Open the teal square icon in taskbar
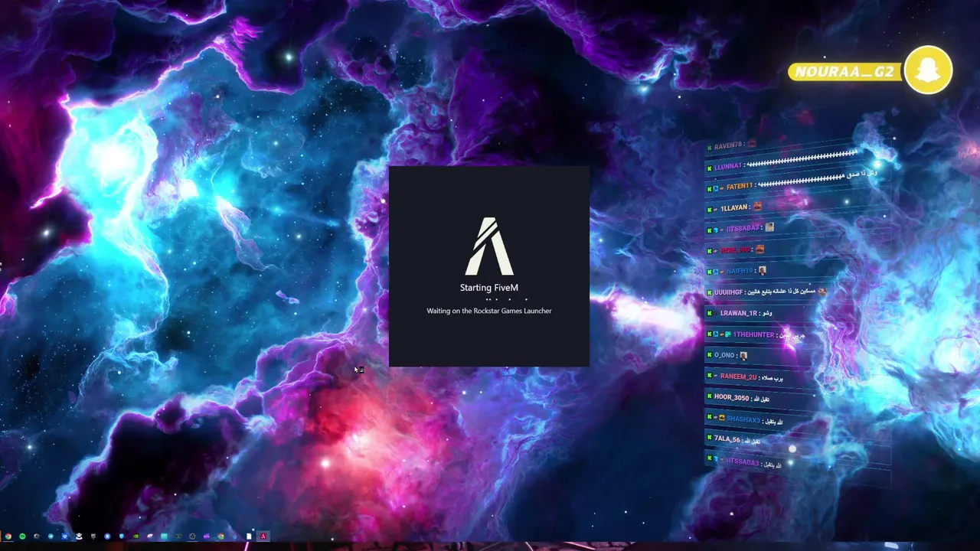Viewport: 980px width, 551px height. 164,536
